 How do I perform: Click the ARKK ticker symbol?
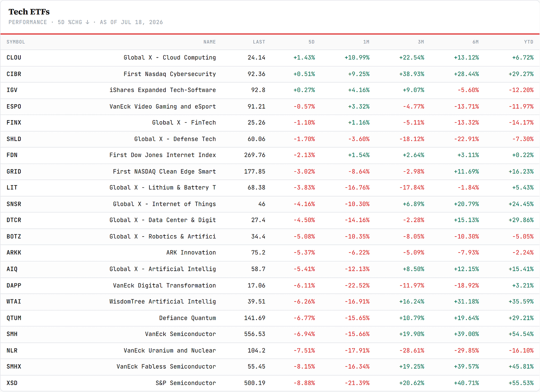[14, 253]
